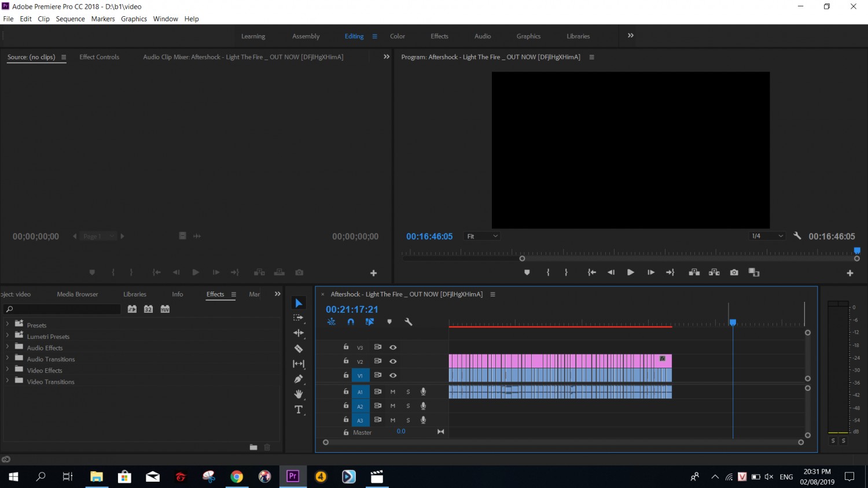Select the Track Select Forward tool

coord(299,318)
